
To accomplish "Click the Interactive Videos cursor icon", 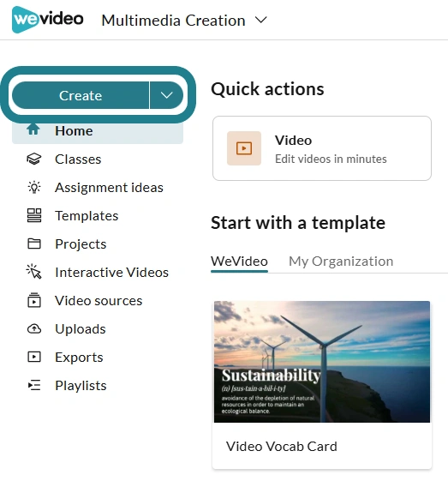I will point(34,272).
